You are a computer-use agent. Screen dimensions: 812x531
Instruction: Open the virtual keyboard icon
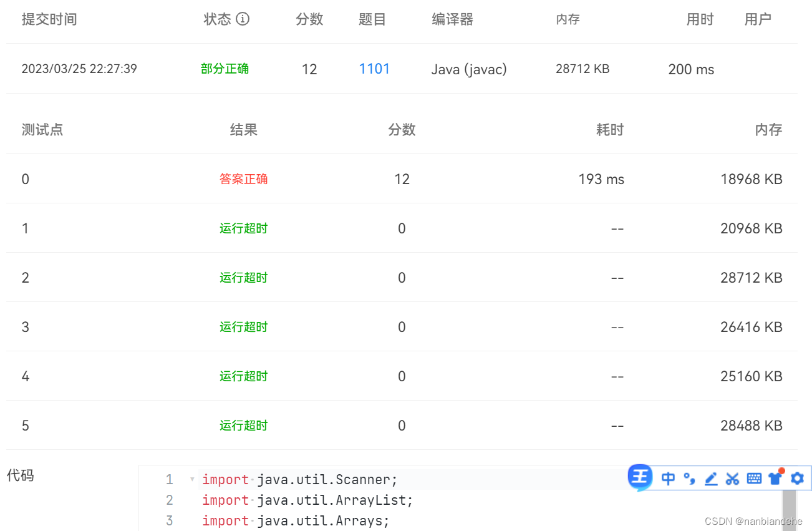(753, 477)
